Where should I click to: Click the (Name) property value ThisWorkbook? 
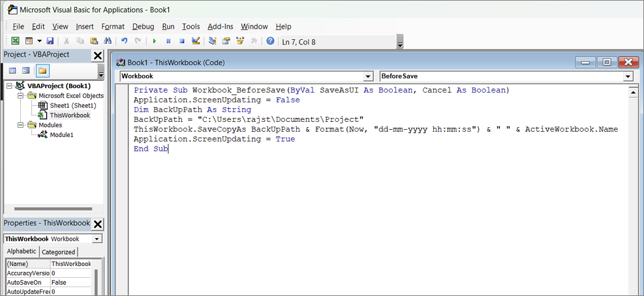point(70,264)
